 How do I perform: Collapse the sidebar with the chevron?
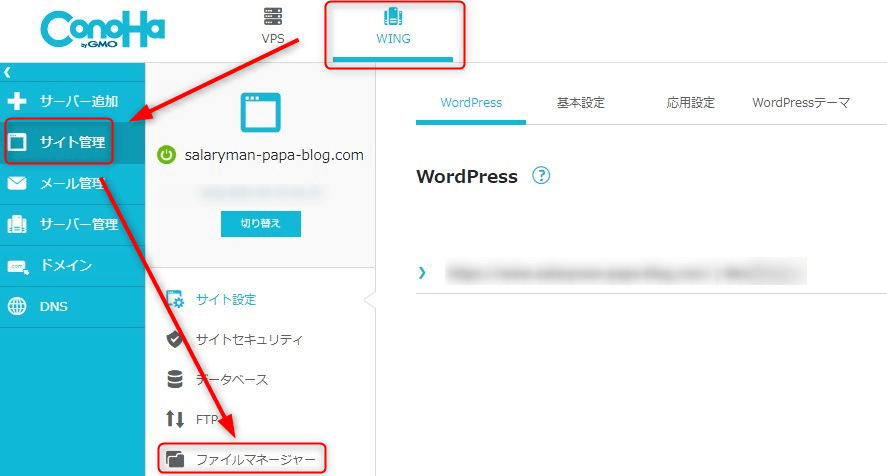pyautogui.click(x=7, y=72)
